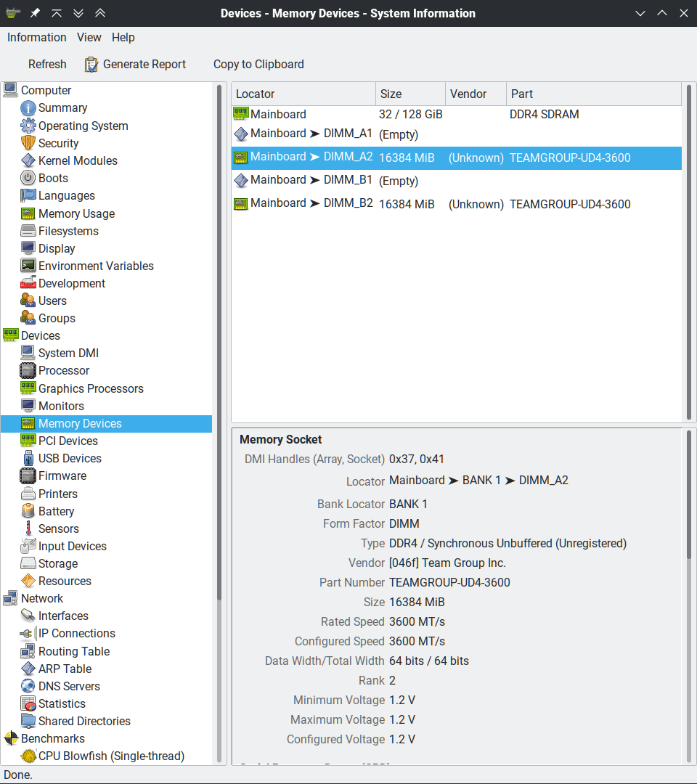The image size is (697, 784).
Task: Select the Sensors thermometer icon
Action: [28, 529]
